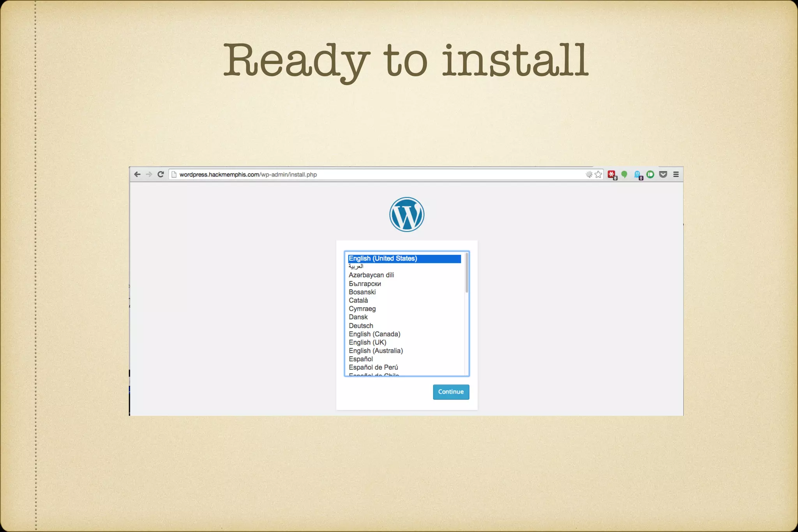Screen dimensions: 798x532
Task: Click the gray bug icon in address bar
Action: tap(589, 174)
